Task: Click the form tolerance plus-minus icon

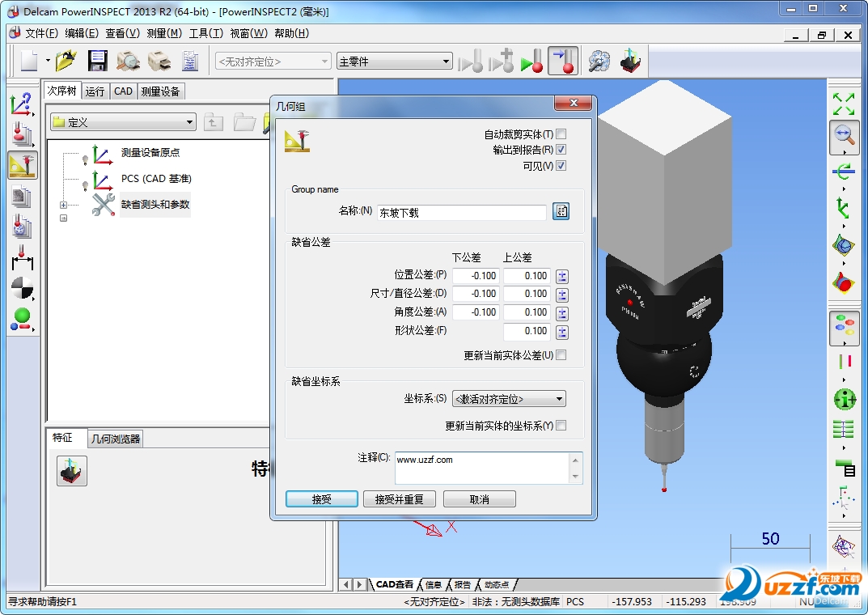Action: point(562,332)
